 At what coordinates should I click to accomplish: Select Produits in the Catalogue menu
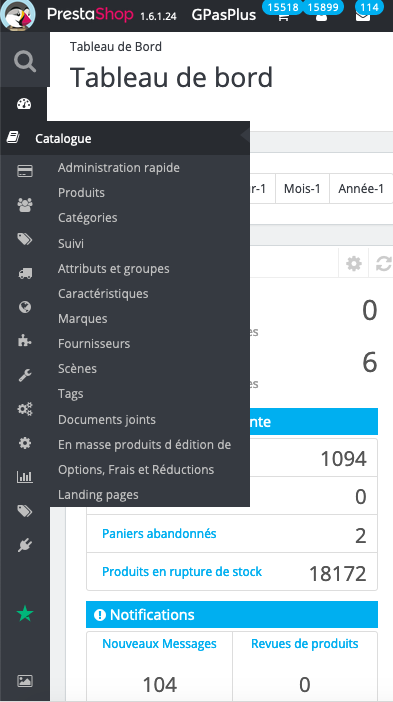tap(81, 193)
